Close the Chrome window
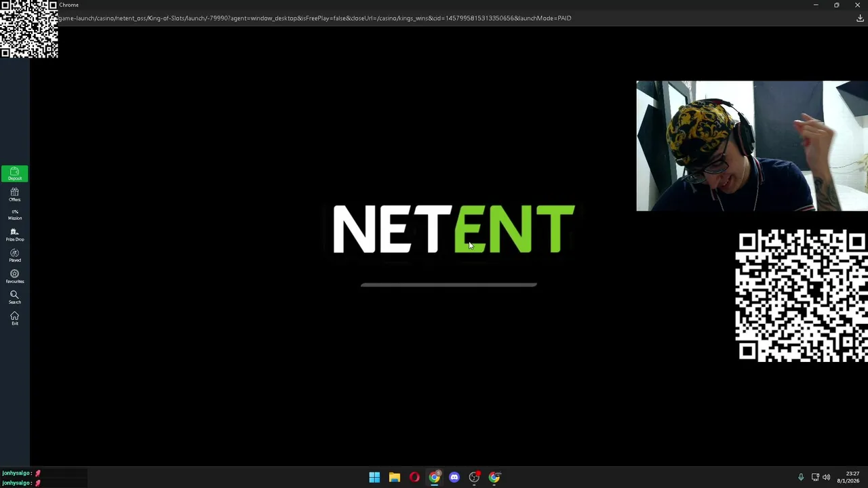 click(x=857, y=5)
